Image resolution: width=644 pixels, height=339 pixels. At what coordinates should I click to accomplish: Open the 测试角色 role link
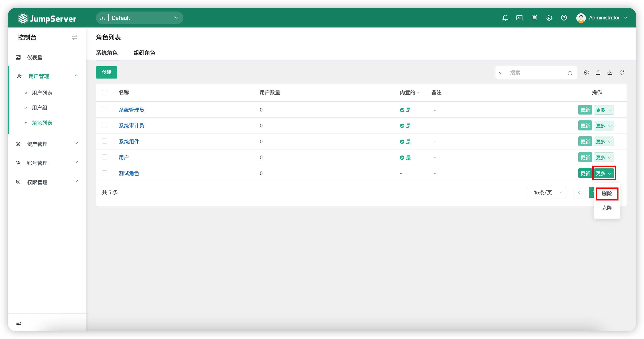(x=129, y=173)
